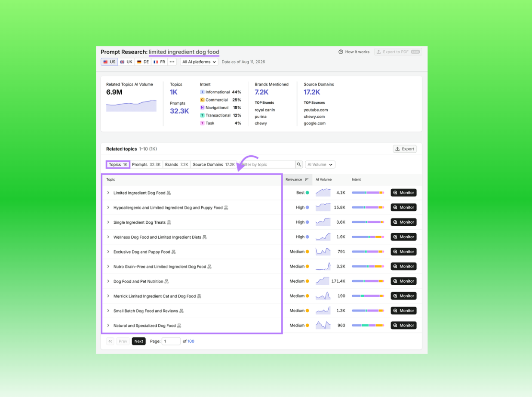Go to first page double-arrow icon
The image size is (532, 397).
pos(111,341)
